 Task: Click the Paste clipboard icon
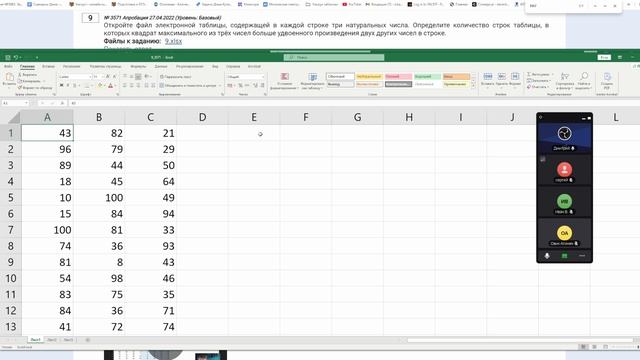click(x=9, y=77)
